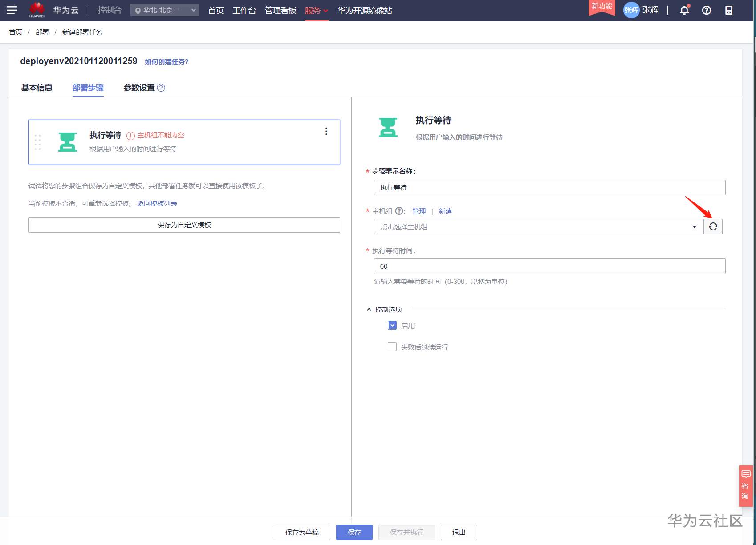Click the Huawei Cloud logo
The height and width of the screenshot is (545, 756).
click(x=37, y=10)
